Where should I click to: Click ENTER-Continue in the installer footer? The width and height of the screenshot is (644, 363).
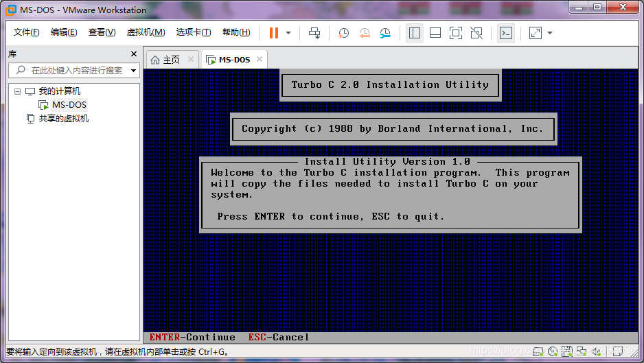pos(192,337)
